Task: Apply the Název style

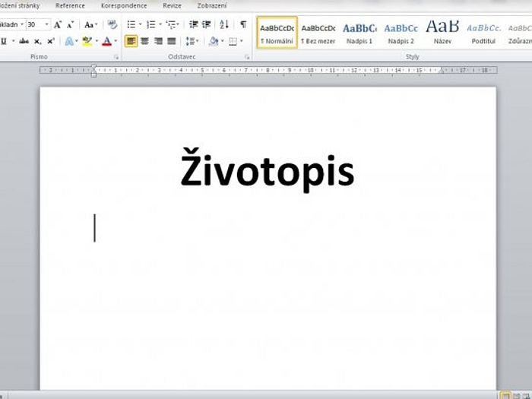Action: tap(442, 32)
